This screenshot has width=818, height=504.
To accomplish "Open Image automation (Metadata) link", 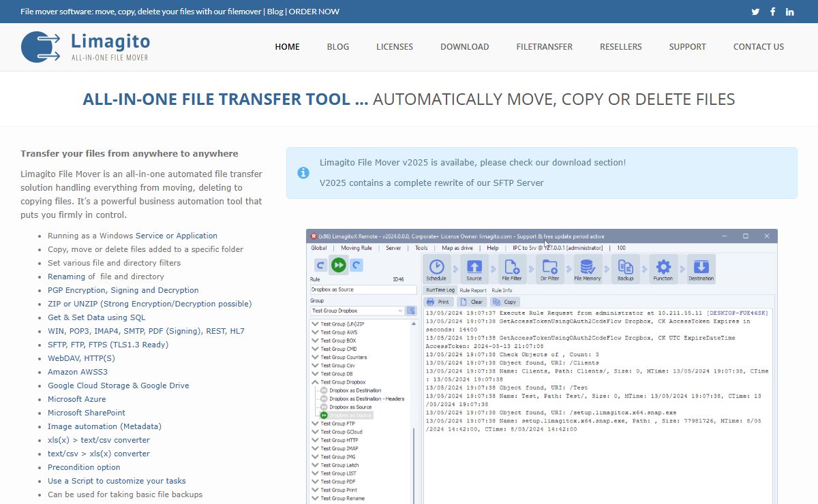I will (104, 426).
